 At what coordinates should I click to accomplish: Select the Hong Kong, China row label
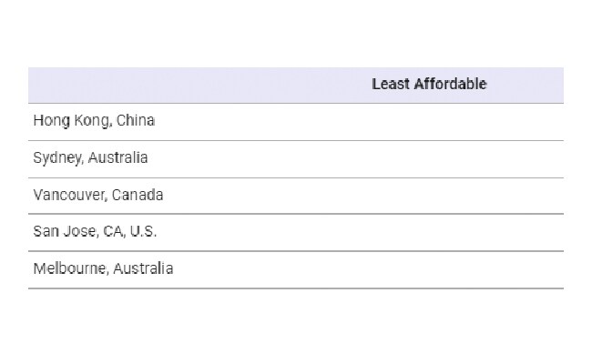(x=94, y=121)
